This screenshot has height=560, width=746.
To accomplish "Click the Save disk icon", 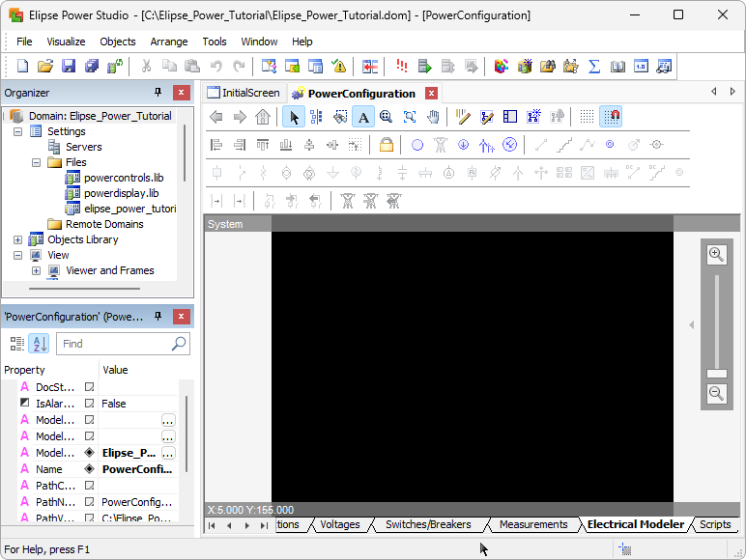I will tap(69, 67).
